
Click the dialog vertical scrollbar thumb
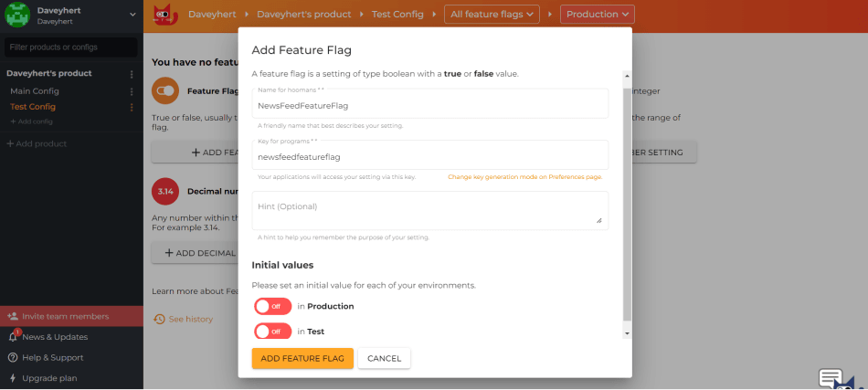(x=627, y=204)
